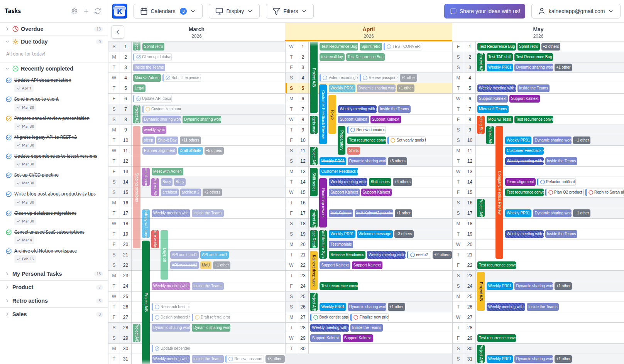
Task: Click the Due today sun icon
Action: pos(15,42)
